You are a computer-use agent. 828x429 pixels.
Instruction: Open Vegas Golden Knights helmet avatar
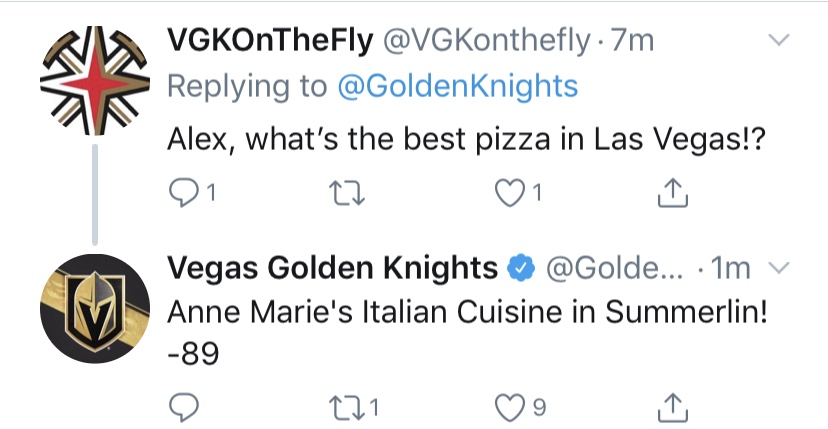pyautogui.click(x=95, y=309)
